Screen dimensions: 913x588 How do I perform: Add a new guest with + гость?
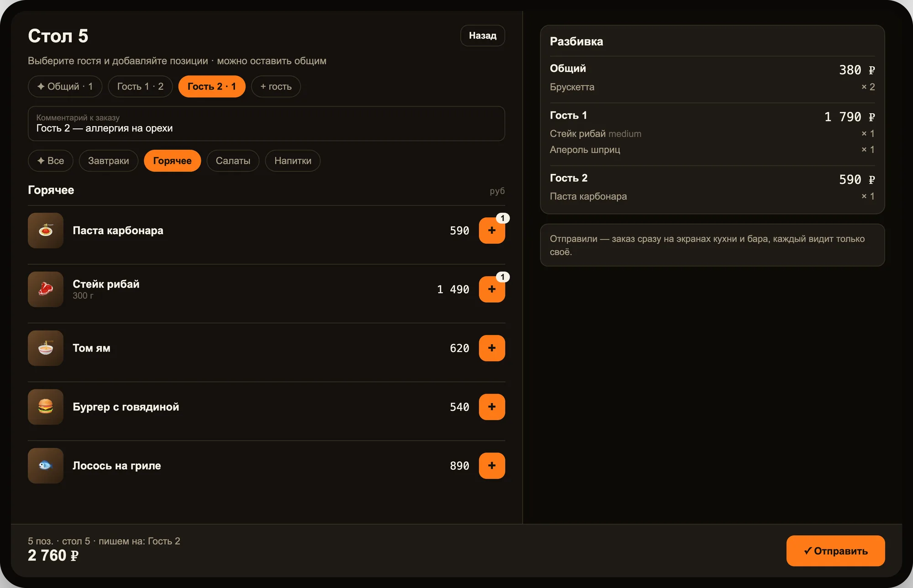pyautogui.click(x=276, y=86)
